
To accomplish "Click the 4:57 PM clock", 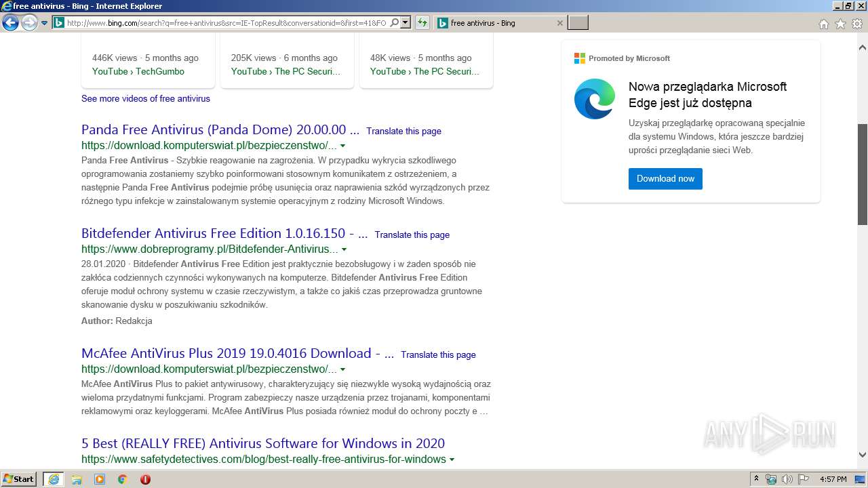I will 833,479.
